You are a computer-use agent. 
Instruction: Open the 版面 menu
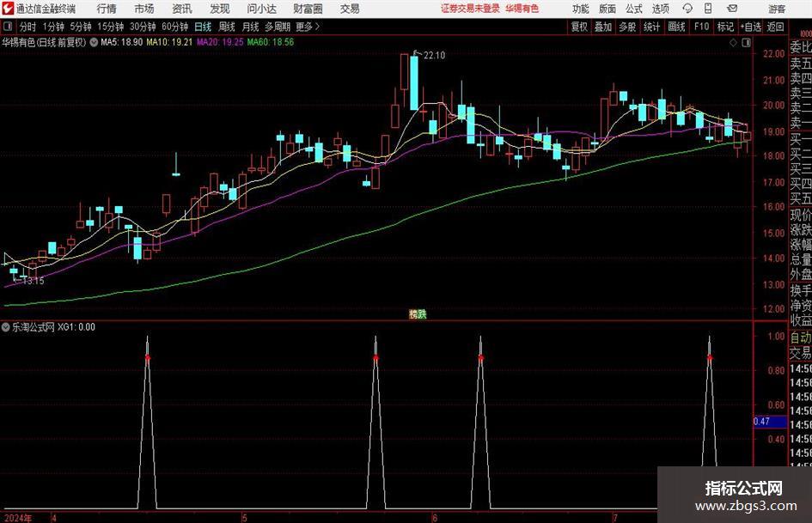[607, 9]
